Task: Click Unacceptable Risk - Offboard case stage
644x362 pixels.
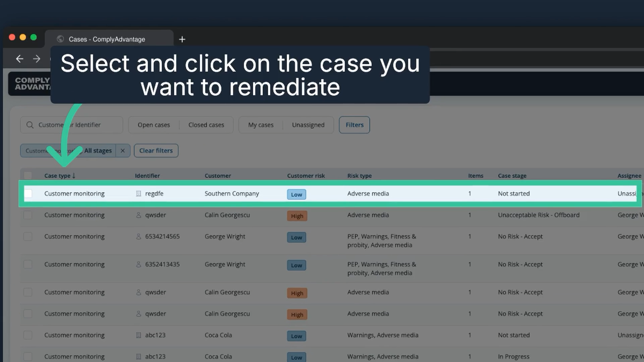Action: 539,215
